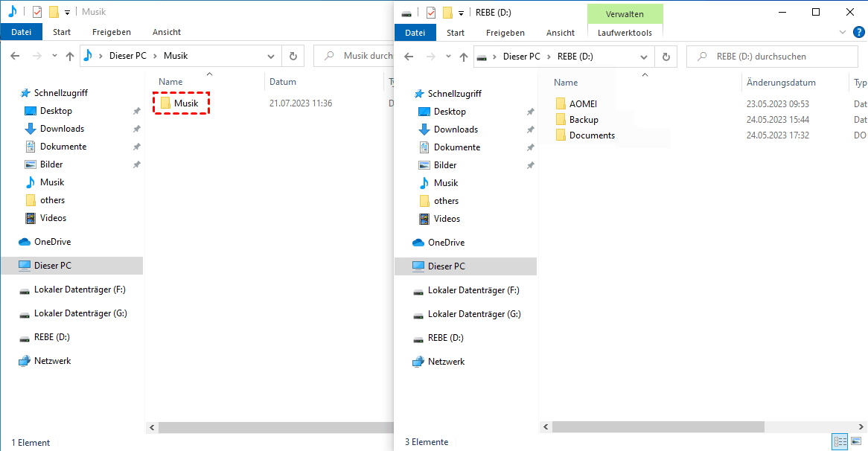Refresh the REBE (D:) window
Screen dimensions: 868x451
point(666,57)
